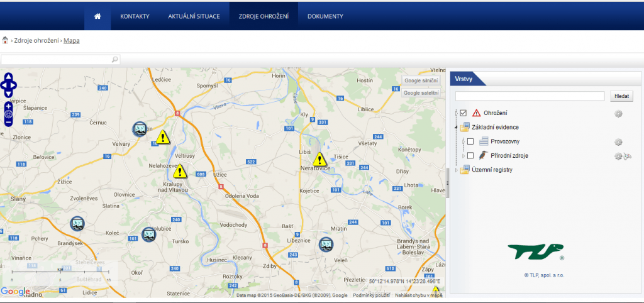Click the home icon in the navigation bar

(97, 16)
